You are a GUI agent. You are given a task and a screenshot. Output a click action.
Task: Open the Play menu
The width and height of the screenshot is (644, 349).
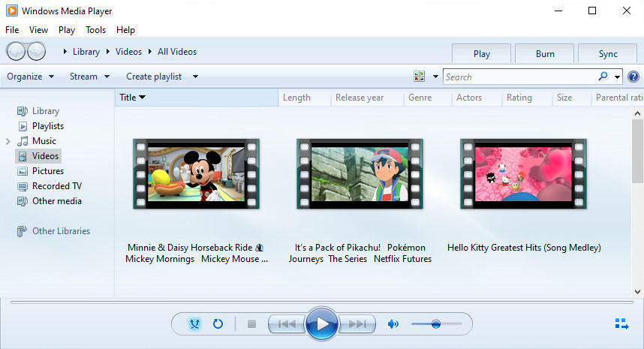click(67, 29)
